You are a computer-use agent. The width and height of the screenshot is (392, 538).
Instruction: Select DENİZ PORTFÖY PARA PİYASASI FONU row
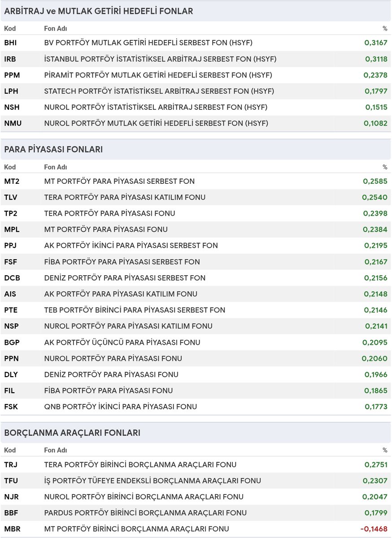pyautogui.click(x=196, y=375)
